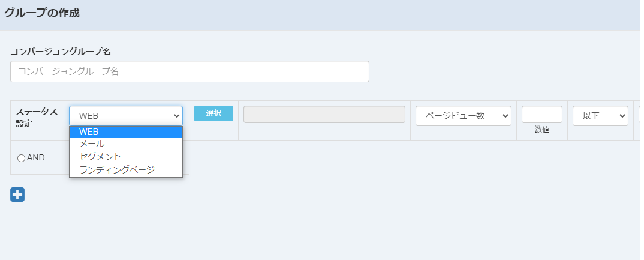The image size is (644, 260).
Task: Click the 数値 caption under input
Action: click(541, 130)
